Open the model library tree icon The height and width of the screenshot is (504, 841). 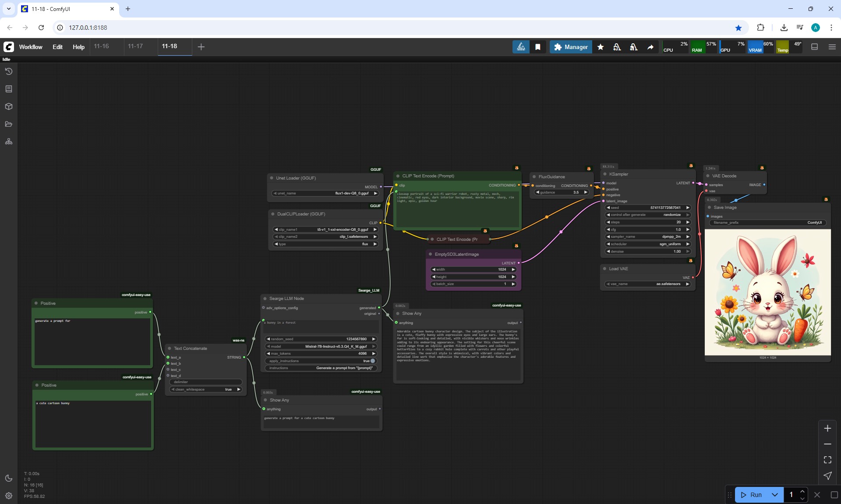point(9,141)
